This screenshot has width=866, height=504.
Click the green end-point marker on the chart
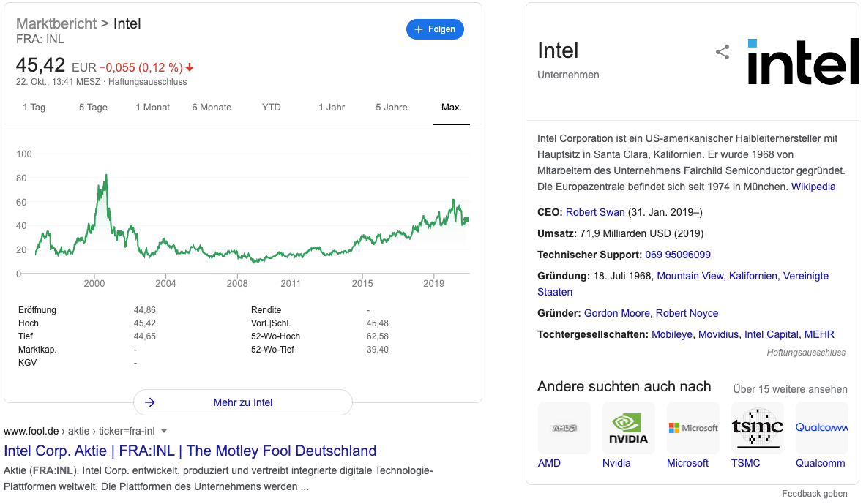(467, 219)
